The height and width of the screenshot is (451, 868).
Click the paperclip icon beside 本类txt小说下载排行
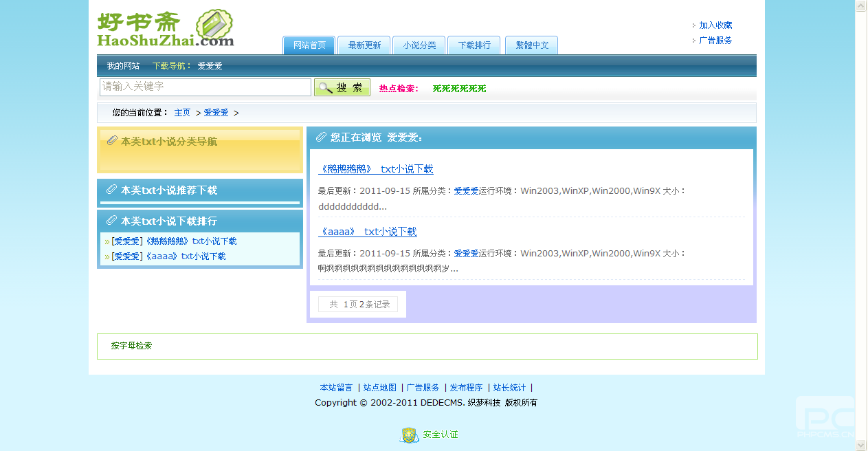click(112, 220)
